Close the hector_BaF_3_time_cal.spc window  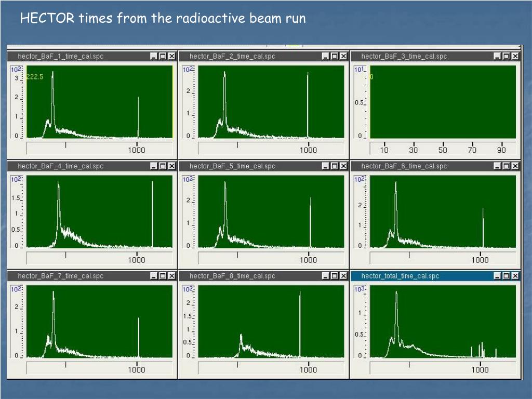tap(515, 56)
